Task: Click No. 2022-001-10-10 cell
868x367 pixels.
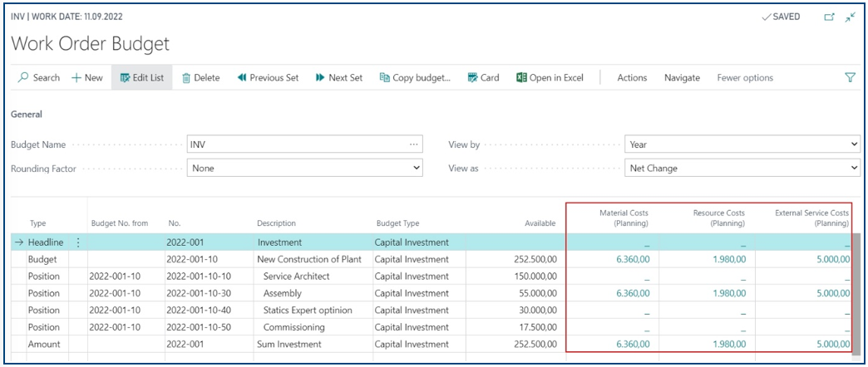Action: coord(209,276)
